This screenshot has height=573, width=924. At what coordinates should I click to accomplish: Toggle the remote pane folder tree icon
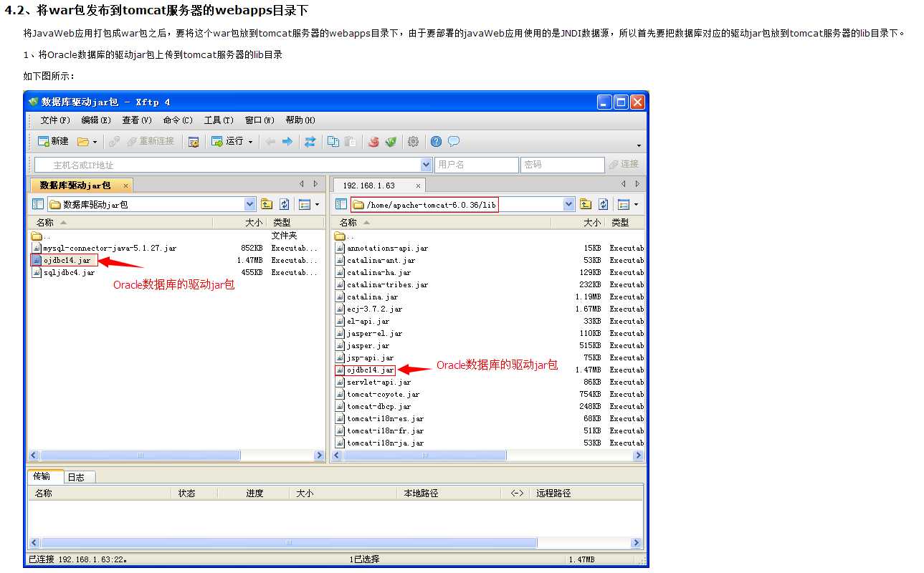point(341,204)
